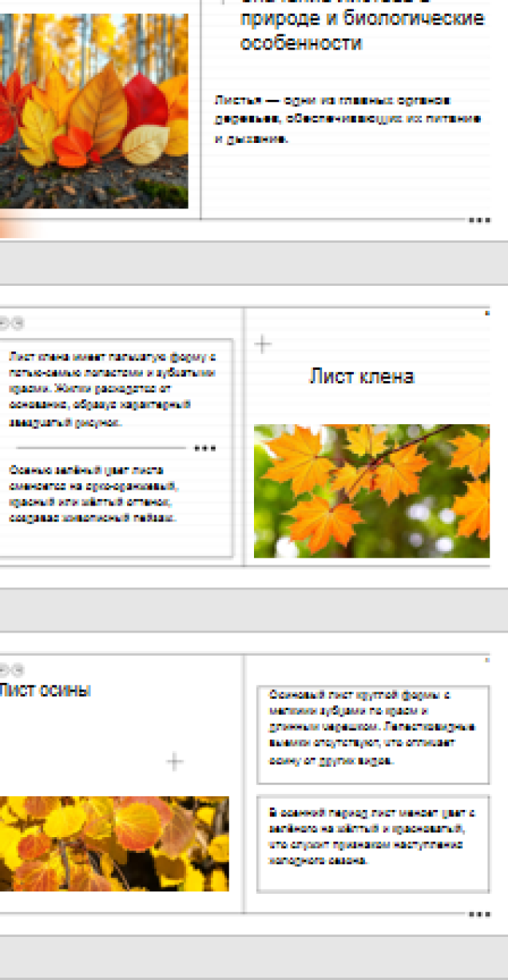Click gray gap between maple and aspen slides
The height and width of the screenshot is (980, 508).
click(x=254, y=611)
